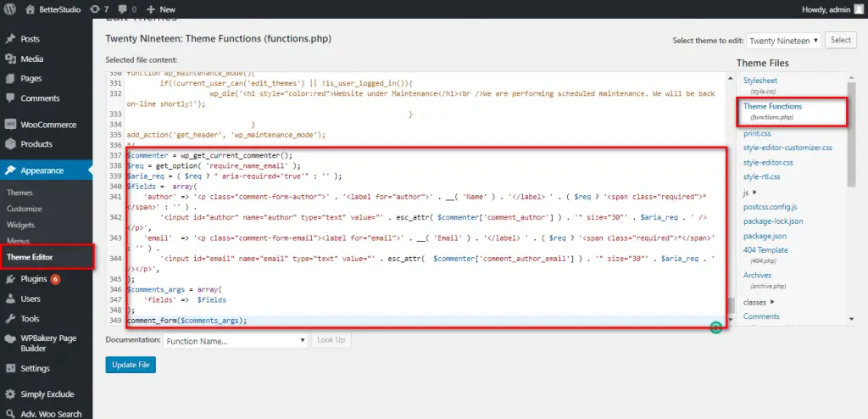Open the updates icon showing 7
The height and width of the screenshot is (419, 868).
[x=99, y=8]
